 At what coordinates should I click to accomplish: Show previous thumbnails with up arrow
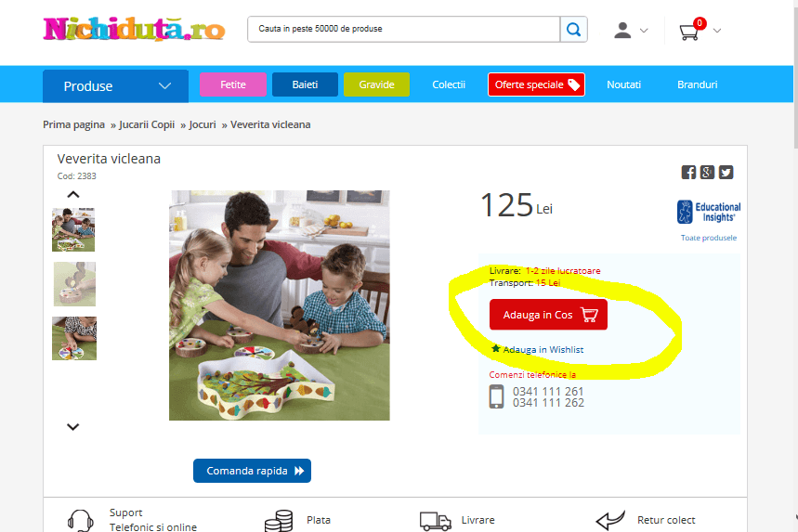point(73,194)
